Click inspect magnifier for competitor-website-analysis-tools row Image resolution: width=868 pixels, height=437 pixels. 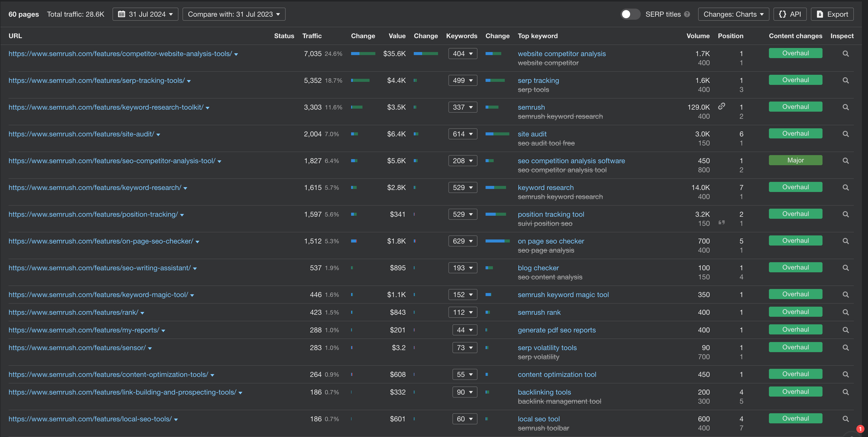(845, 54)
